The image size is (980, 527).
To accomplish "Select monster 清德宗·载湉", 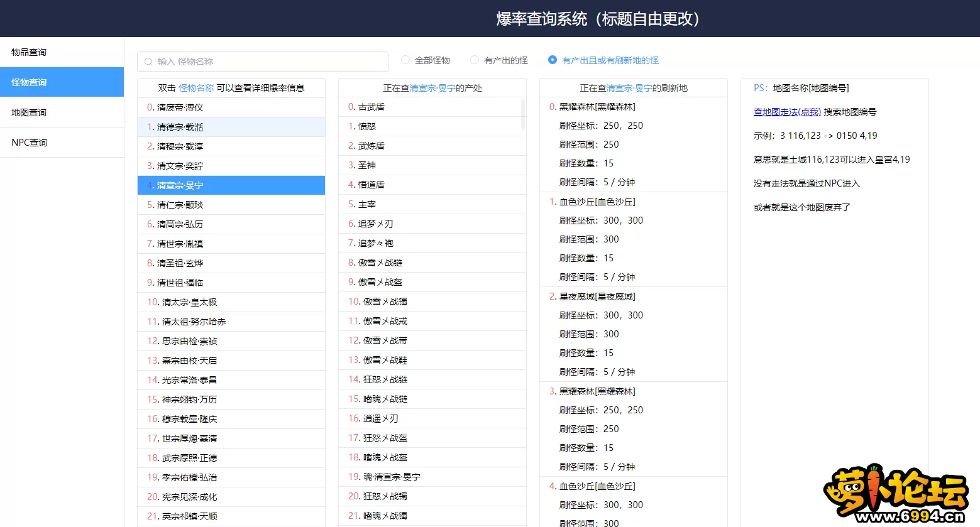I will 231,127.
